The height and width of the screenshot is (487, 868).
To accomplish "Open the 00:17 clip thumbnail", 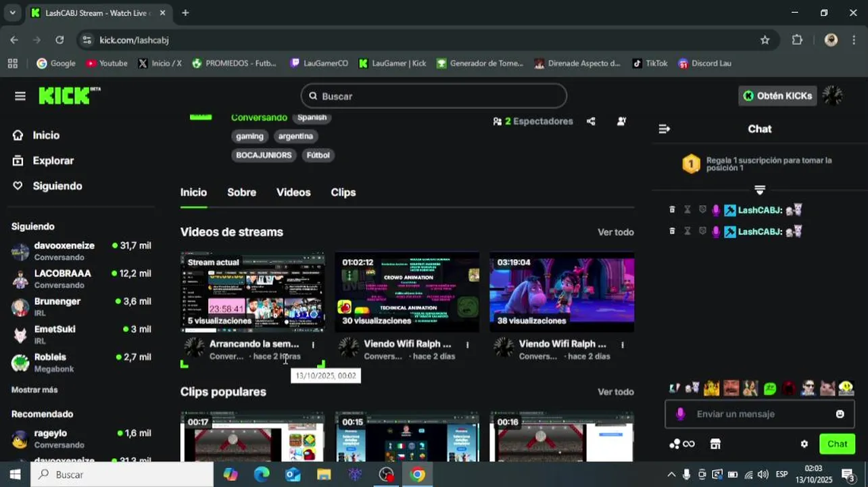I will 252,437.
